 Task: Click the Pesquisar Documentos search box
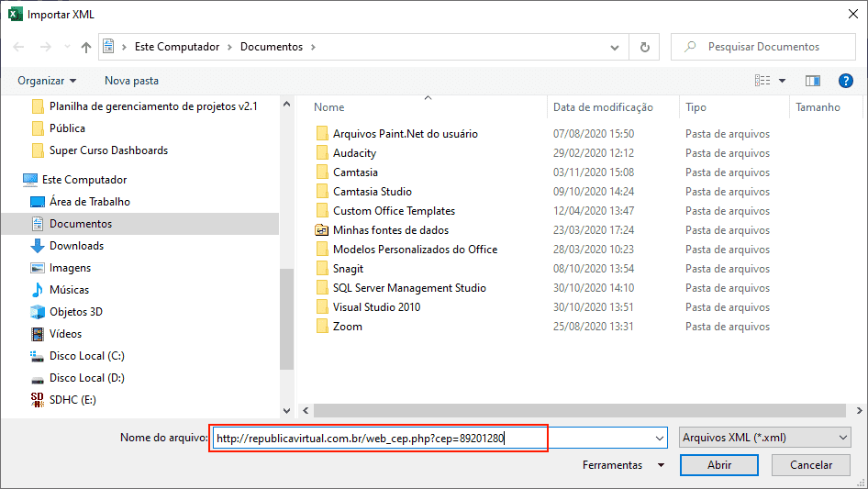762,47
